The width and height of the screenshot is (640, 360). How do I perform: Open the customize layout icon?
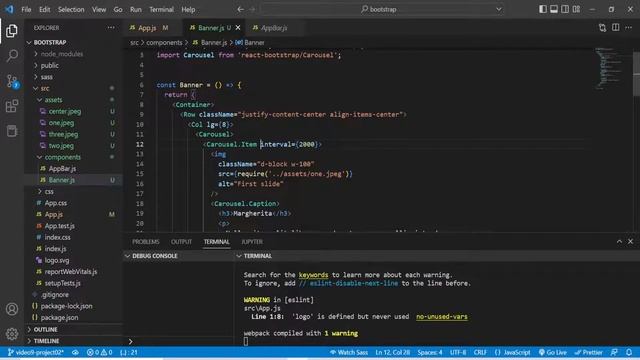tap(576, 9)
